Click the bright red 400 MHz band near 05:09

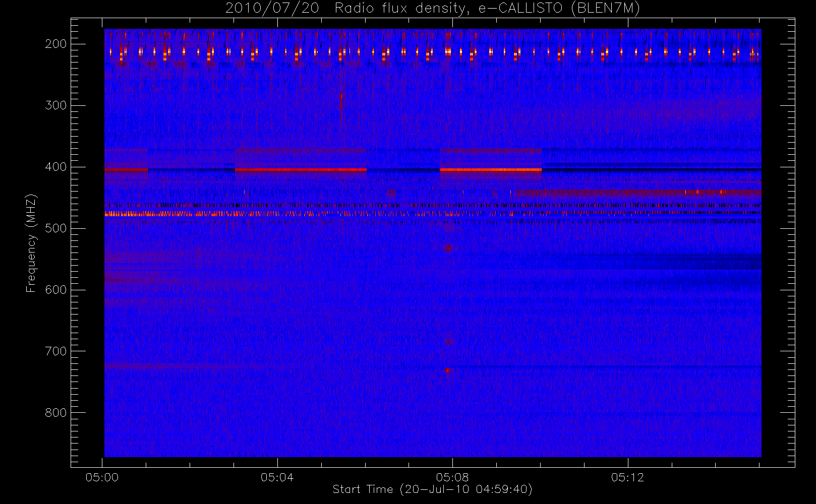(490, 170)
